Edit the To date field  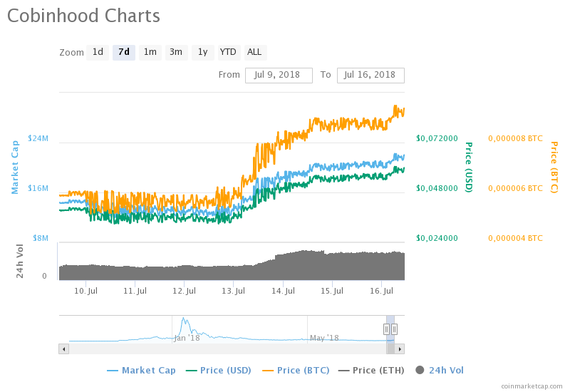[x=370, y=76]
